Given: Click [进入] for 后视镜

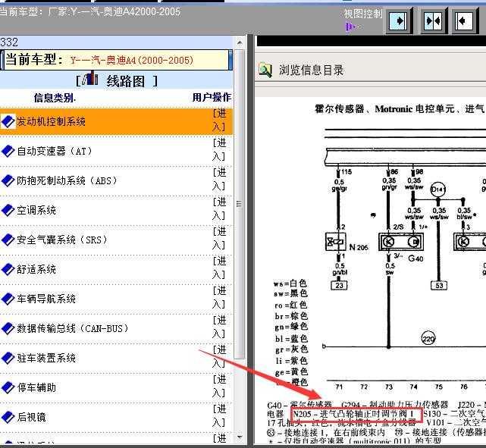Looking at the screenshot, I should click(x=219, y=416).
